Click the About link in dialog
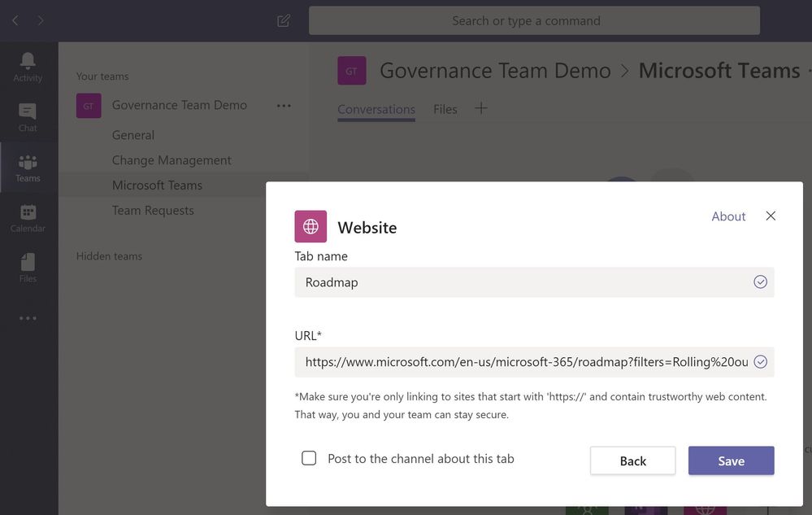Screen dimensions: 812x515 click(728, 216)
